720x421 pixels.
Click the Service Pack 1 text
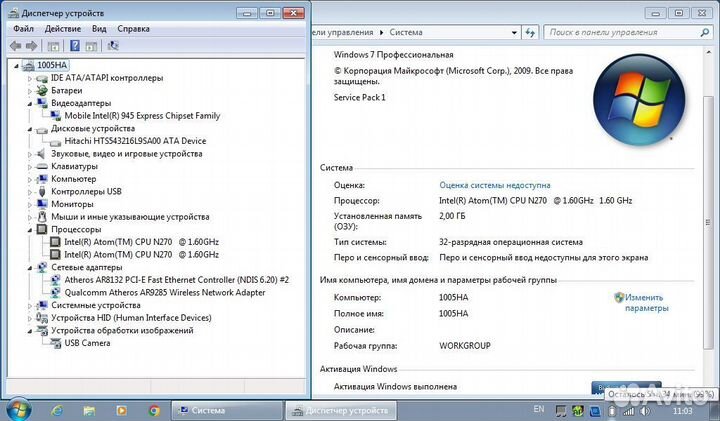[360, 97]
